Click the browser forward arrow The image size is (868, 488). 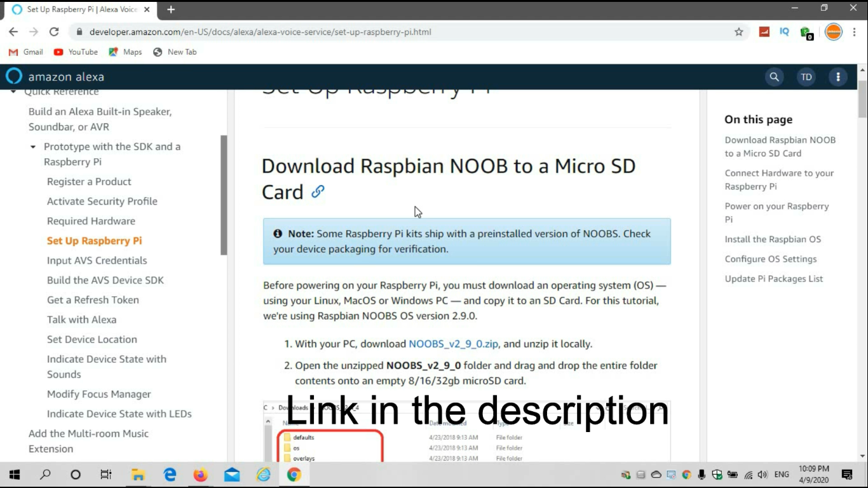click(34, 32)
